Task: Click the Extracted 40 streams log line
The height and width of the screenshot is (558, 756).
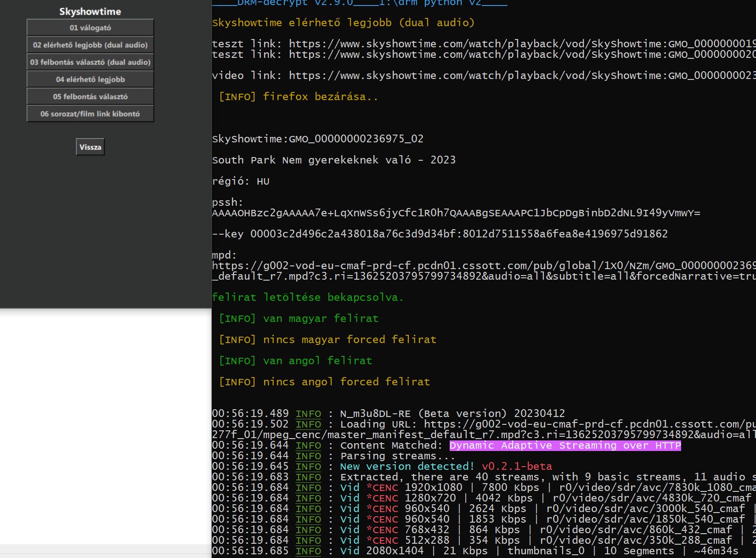Action: 484,477
